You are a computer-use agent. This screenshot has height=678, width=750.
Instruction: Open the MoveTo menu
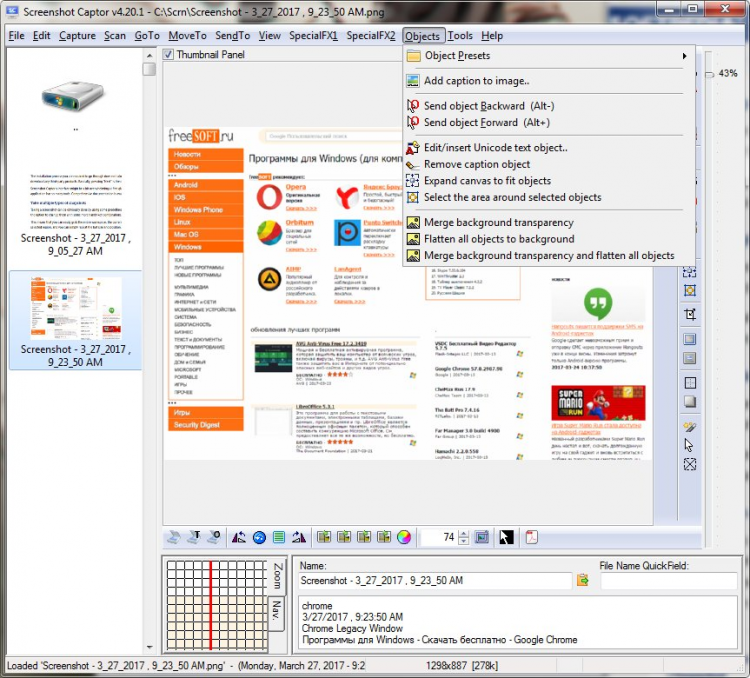[x=187, y=36]
